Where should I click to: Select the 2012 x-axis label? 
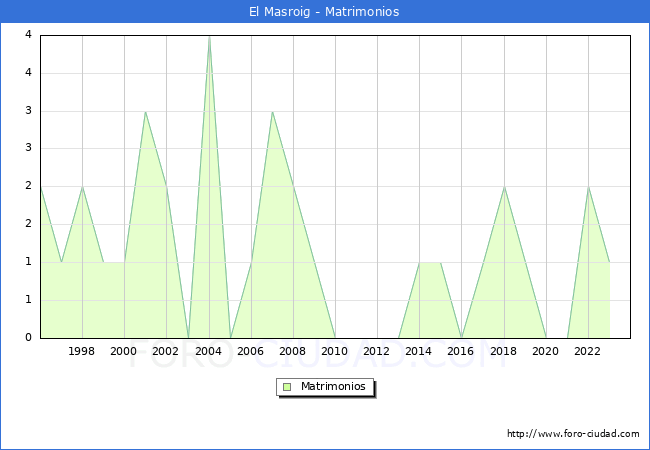click(x=377, y=351)
